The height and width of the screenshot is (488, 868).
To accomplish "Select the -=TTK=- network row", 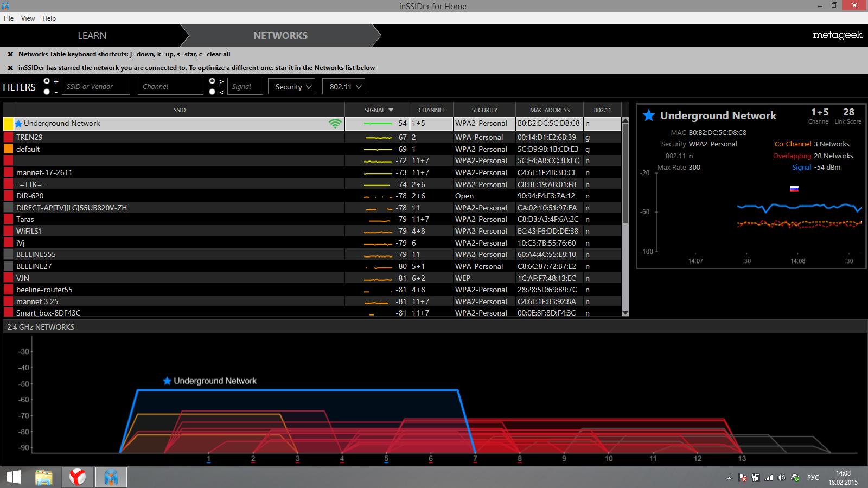I will [x=312, y=184].
